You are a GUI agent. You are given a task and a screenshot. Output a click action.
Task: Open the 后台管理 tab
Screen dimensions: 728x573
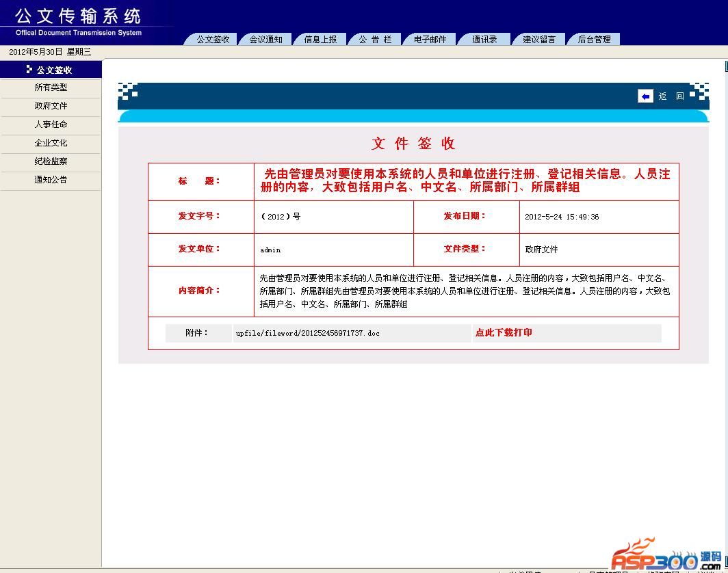(594, 40)
